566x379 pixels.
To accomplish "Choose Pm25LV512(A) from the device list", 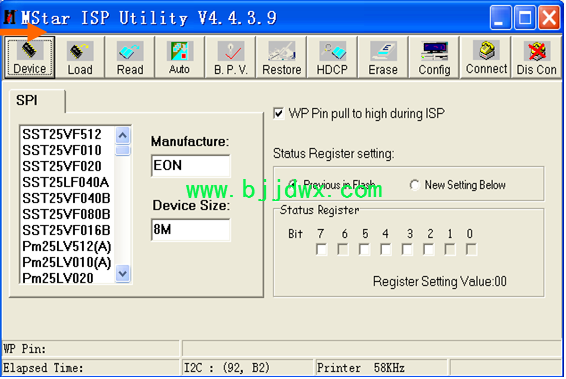I will point(66,247).
